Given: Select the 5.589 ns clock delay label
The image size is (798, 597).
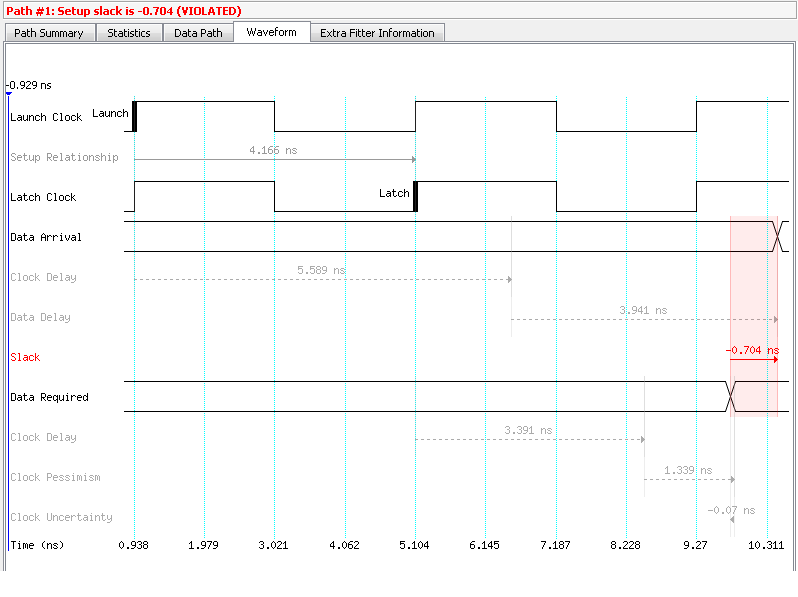Looking at the screenshot, I should point(321,270).
